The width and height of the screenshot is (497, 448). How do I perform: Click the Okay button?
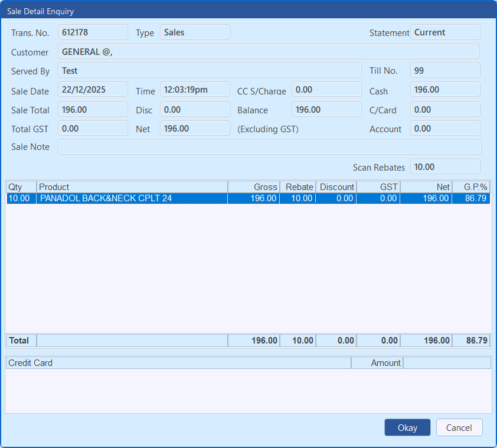click(x=407, y=428)
